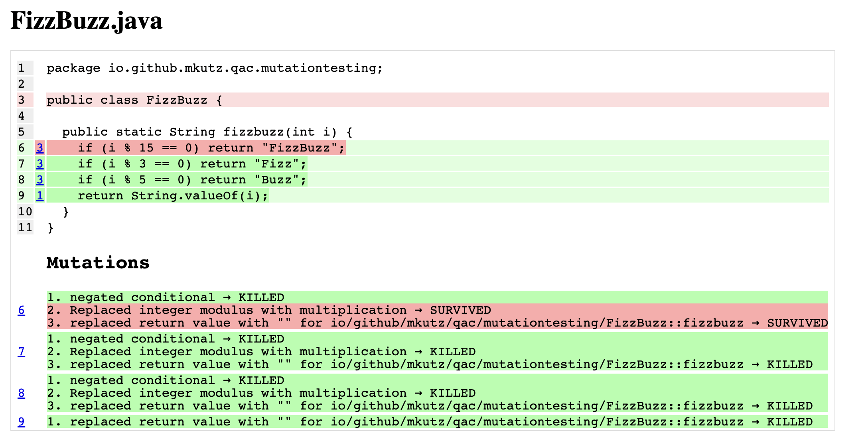
Task: Click the package declaration code line
Action: (x=215, y=68)
